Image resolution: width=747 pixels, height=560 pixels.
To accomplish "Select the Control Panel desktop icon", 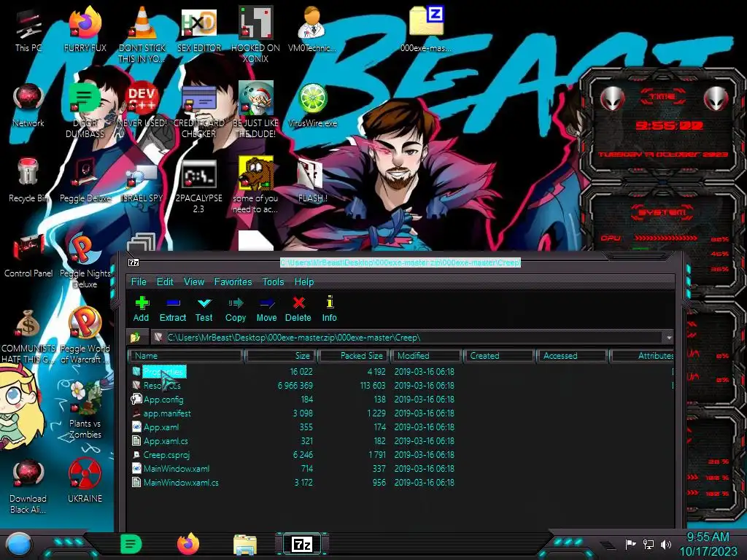I will click(x=28, y=255).
